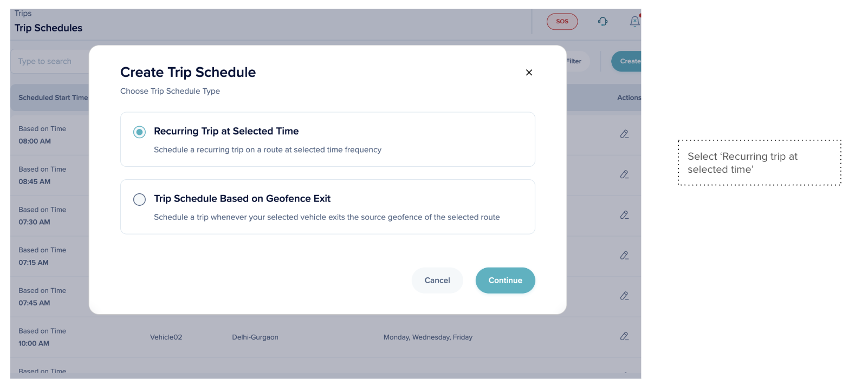868x391 pixels.
Task: Edit the 08:00 AM trip schedule
Action: [x=624, y=134]
